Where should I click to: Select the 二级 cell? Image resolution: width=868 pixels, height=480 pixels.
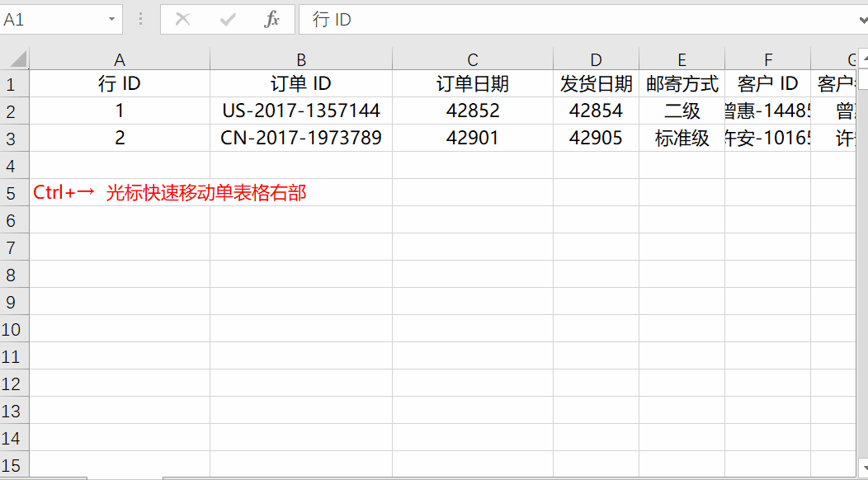[682, 111]
